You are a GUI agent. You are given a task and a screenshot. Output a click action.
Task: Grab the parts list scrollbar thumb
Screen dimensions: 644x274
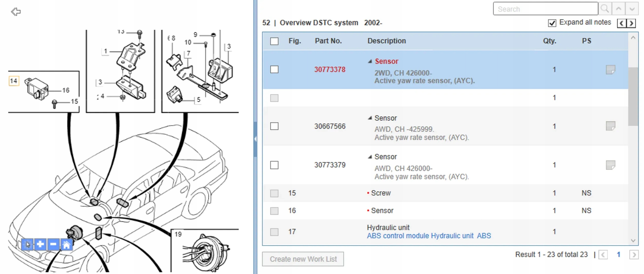click(633, 97)
